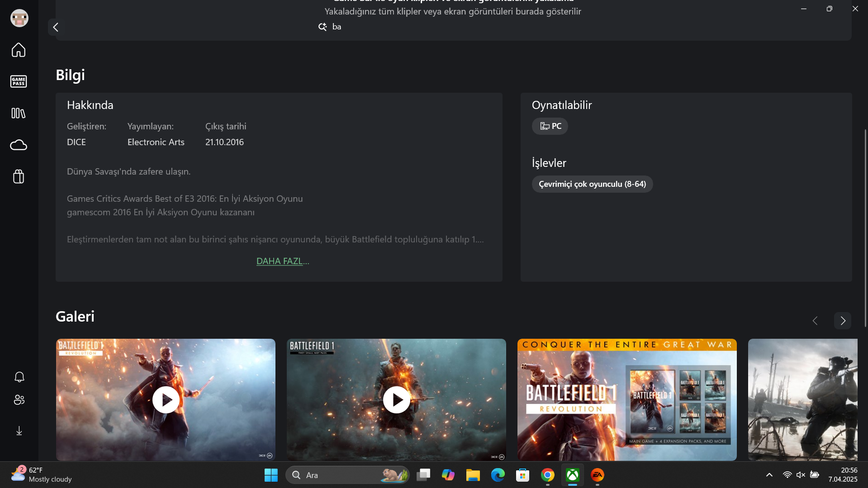
Task: Click the 'Bilgi' section heading
Action: point(70,75)
